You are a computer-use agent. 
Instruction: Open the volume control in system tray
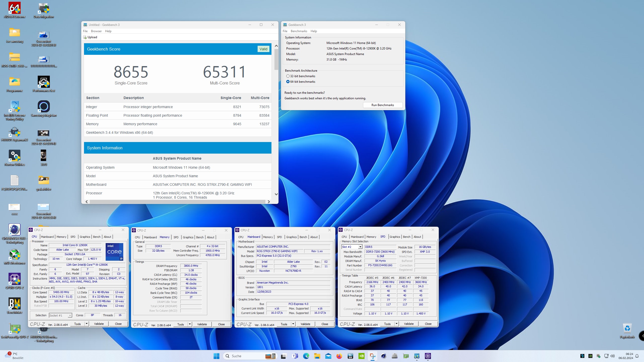point(613,356)
